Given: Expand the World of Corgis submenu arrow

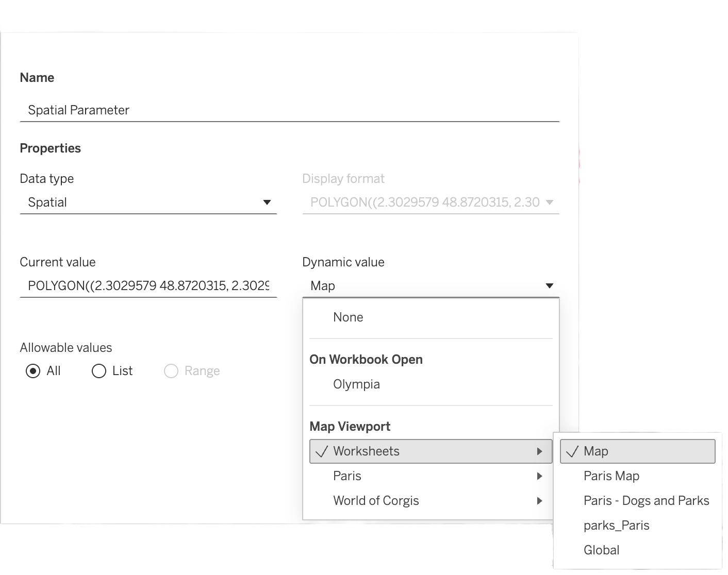Looking at the screenshot, I should [x=539, y=501].
